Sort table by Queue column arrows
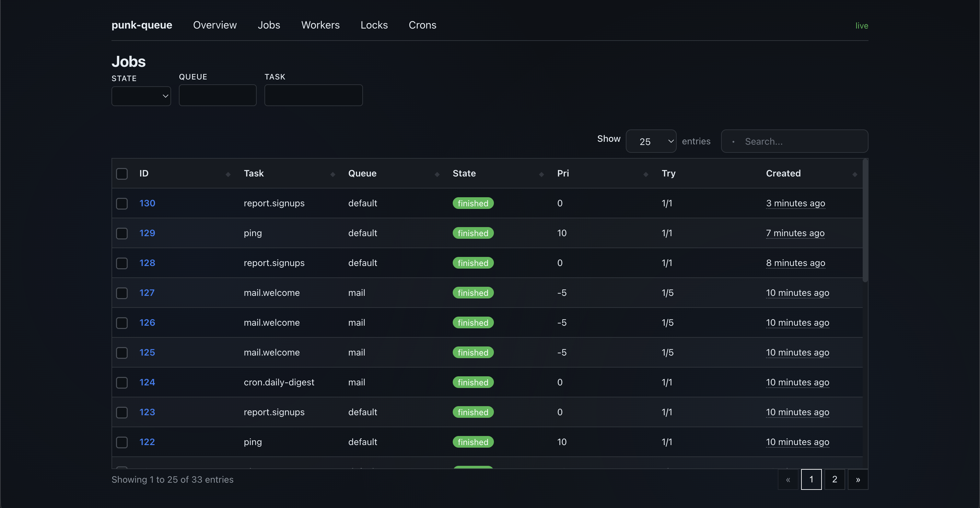Screen dimensions: 980x508 pos(437,174)
